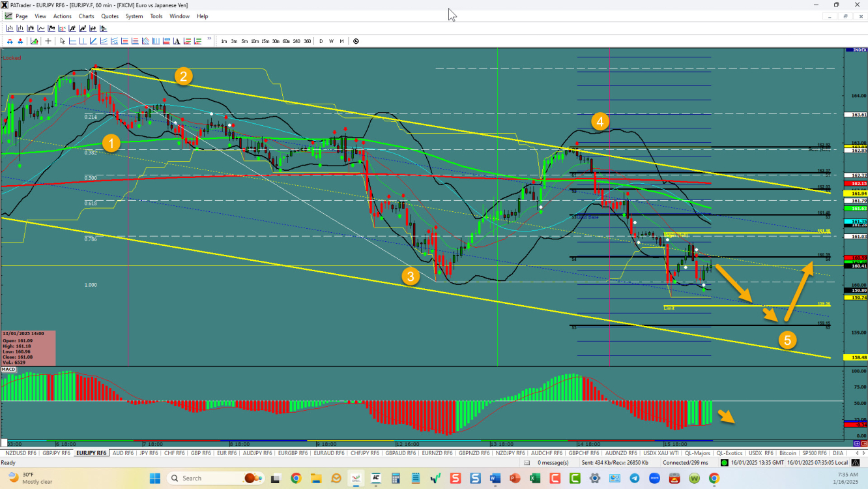Open the Zoom app from the taskbar

(x=654, y=479)
